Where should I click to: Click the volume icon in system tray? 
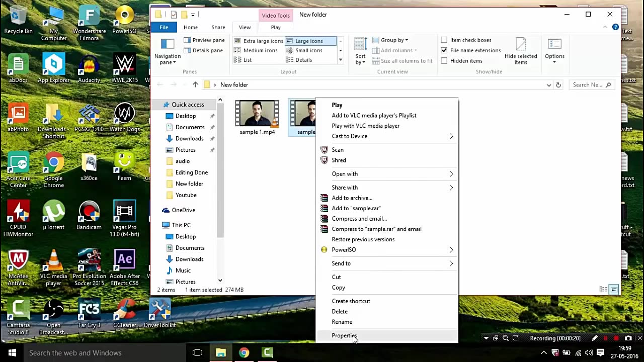coord(589,353)
